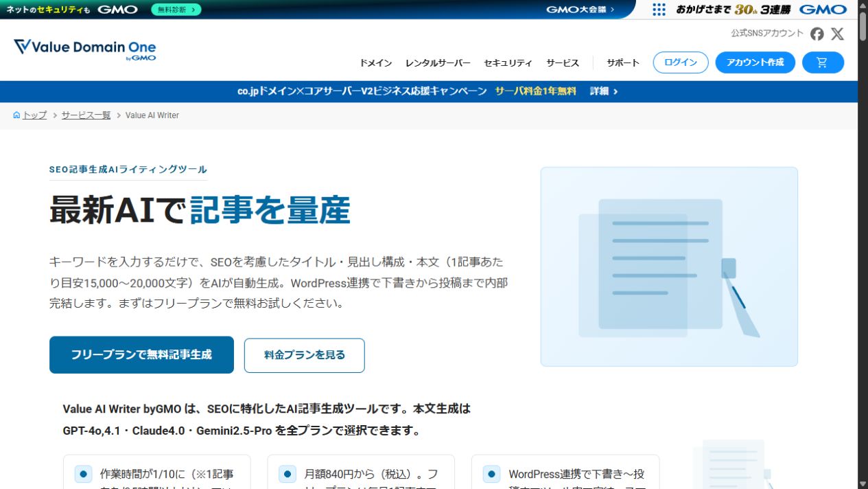Open the レンタルサーバー menu

[x=438, y=62]
